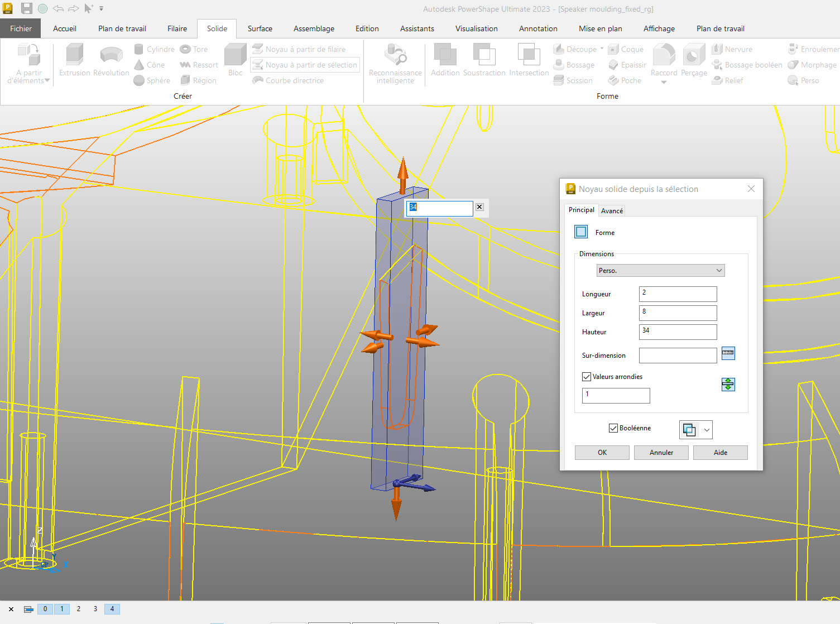This screenshot has width=840, height=624.
Task: Click the Raccord fillet tool
Action: click(664, 61)
